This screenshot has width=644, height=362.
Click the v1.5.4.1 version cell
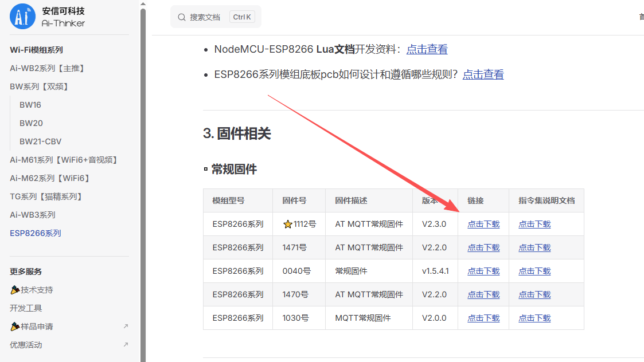click(x=435, y=271)
